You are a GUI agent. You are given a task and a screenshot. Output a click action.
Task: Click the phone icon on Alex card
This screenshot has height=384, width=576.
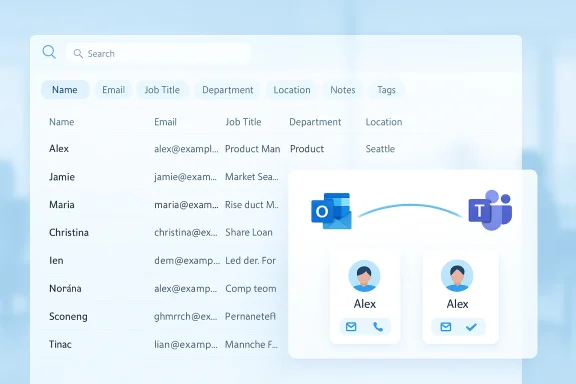point(378,327)
